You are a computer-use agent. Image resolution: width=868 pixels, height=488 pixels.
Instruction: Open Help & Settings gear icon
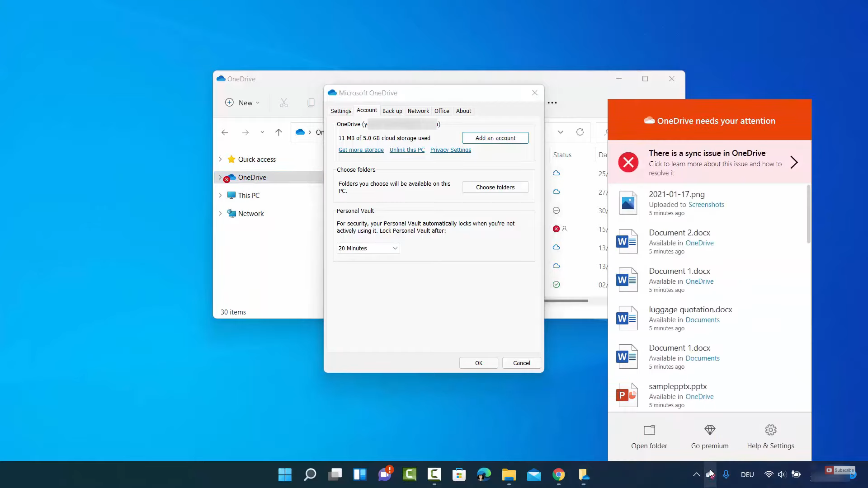770,430
